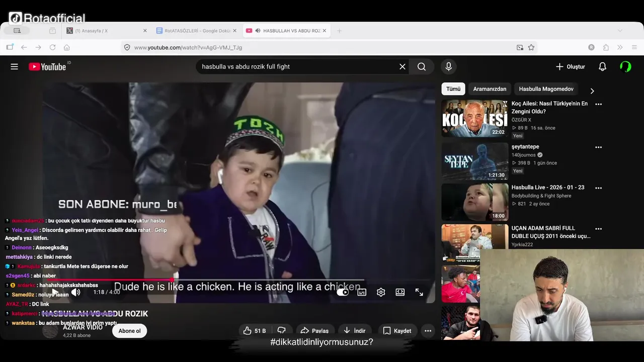The image size is (644, 362).
Task: Open the Koç Ailesi video thumbnail
Action: pos(475,118)
